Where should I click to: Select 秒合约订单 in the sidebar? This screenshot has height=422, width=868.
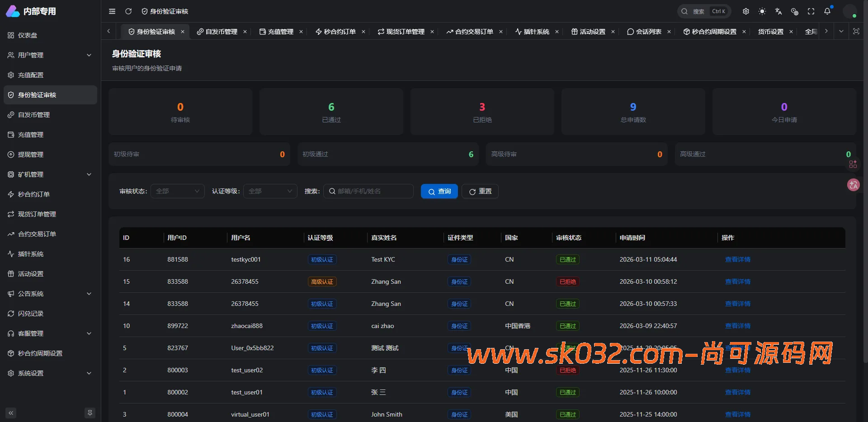coord(34,194)
